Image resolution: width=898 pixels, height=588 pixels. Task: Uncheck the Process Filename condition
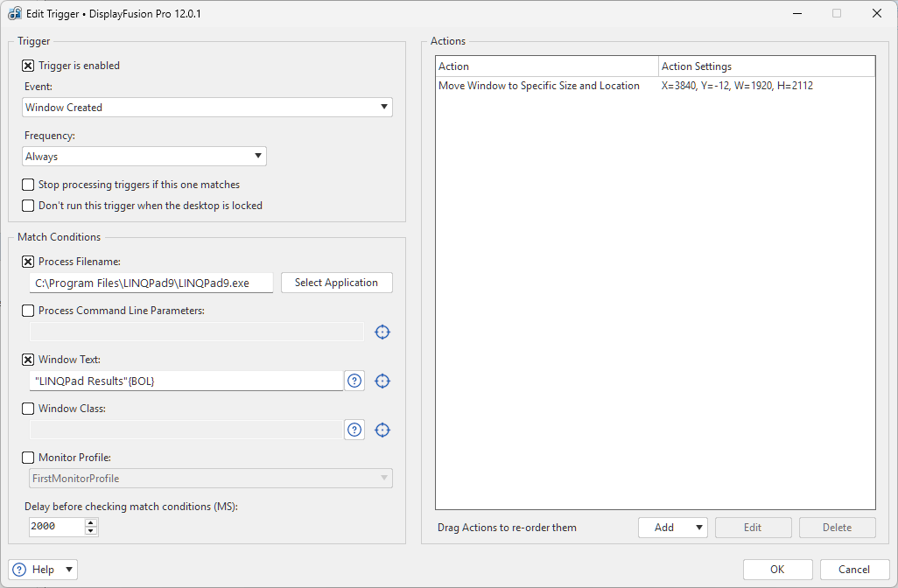28,262
